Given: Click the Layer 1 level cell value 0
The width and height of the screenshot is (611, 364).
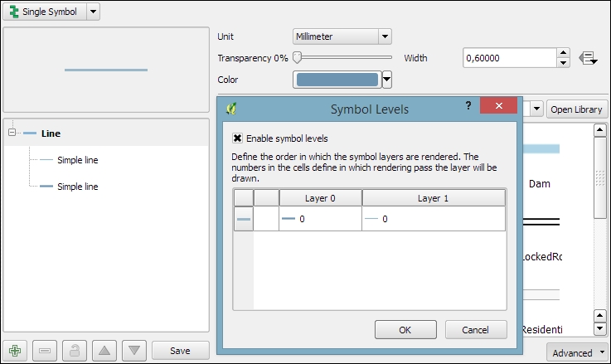Looking at the screenshot, I should (434, 219).
